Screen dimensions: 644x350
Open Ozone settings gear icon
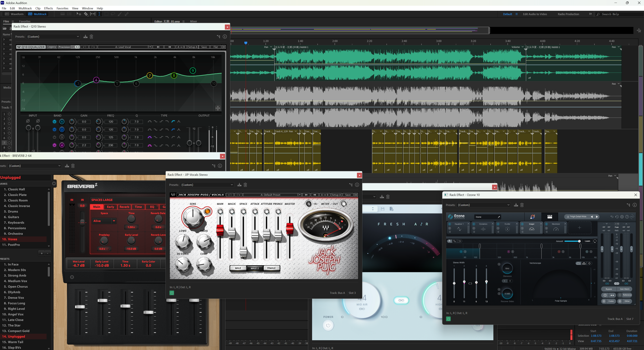point(622,217)
